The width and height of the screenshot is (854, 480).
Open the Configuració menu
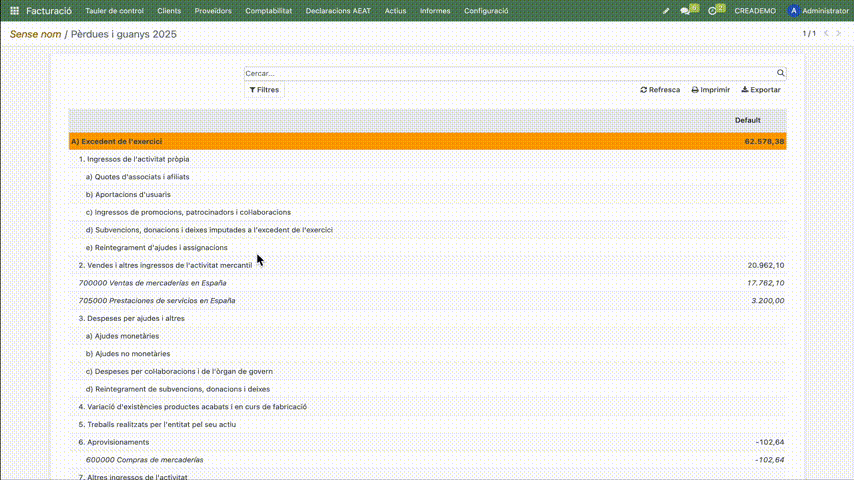pos(486,11)
